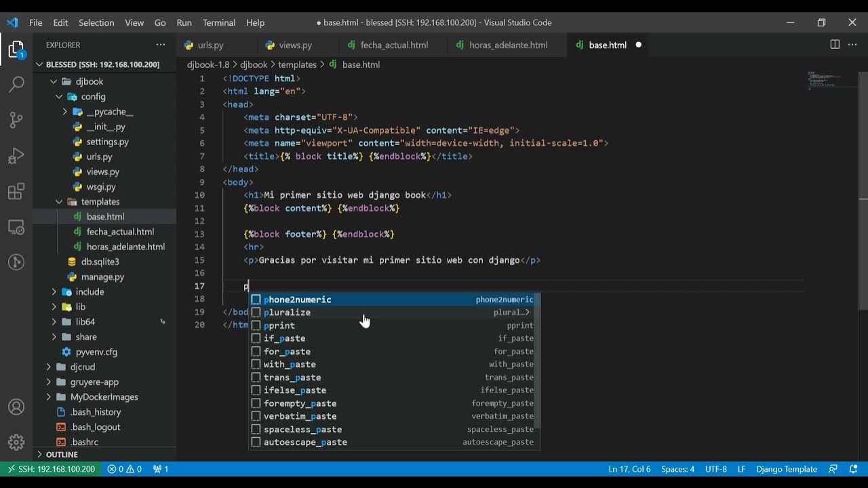The image size is (868, 488).
Task: Open the Accounts menu icon
Action: point(16,407)
